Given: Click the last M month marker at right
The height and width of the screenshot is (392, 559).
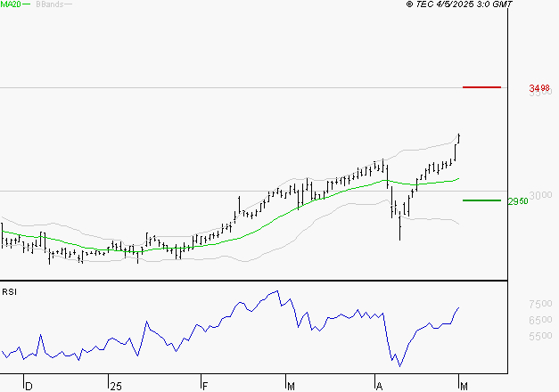Looking at the screenshot, I should (464, 387).
